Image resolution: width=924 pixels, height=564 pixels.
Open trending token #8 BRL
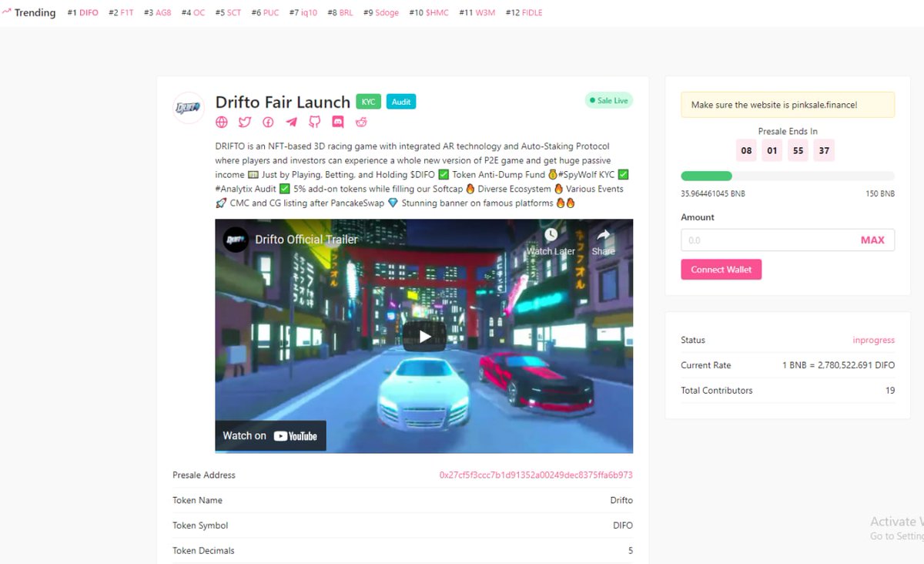(x=340, y=13)
